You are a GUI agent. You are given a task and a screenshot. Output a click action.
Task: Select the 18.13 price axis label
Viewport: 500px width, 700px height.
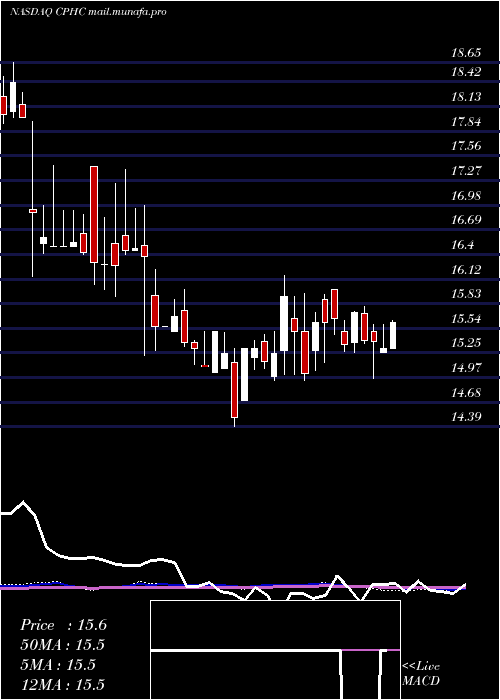point(466,97)
